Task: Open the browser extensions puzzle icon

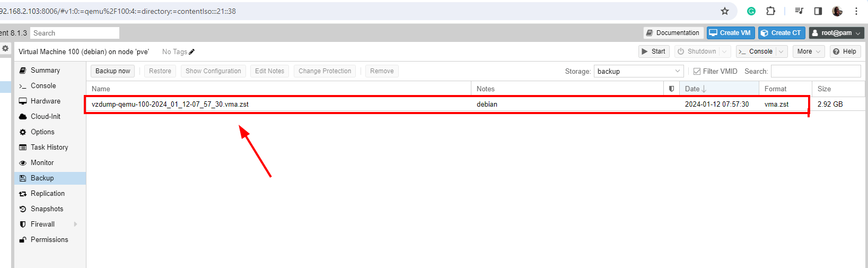Action: click(771, 11)
